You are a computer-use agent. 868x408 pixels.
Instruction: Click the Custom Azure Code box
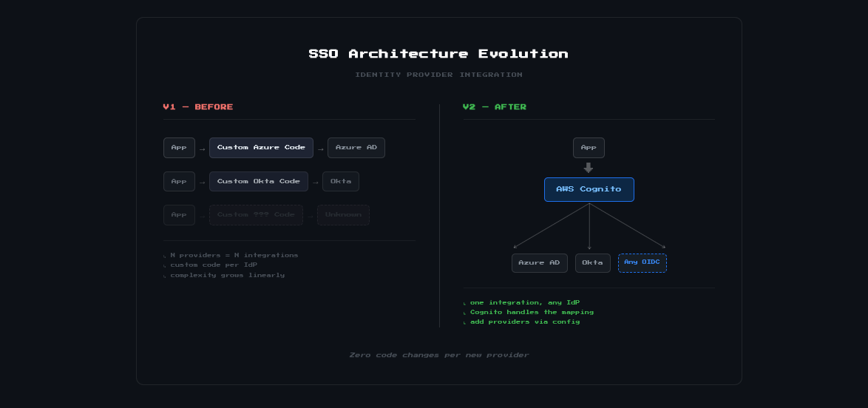[261, 148]
